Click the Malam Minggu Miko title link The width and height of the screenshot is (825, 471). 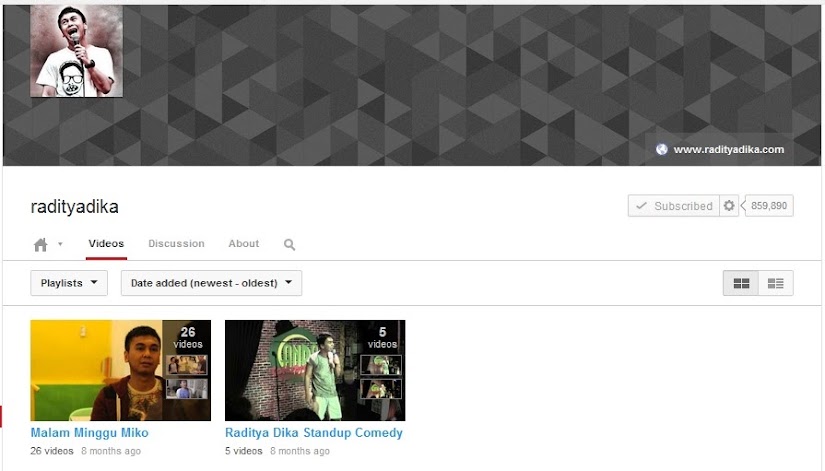tap(89, 433)
